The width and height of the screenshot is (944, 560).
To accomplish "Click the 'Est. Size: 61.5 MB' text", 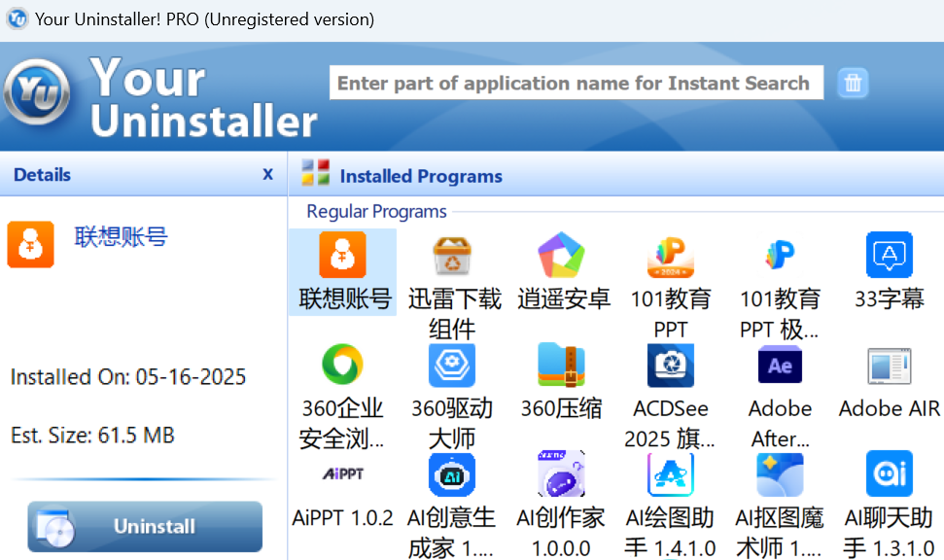I will click(x=92, y=435).
